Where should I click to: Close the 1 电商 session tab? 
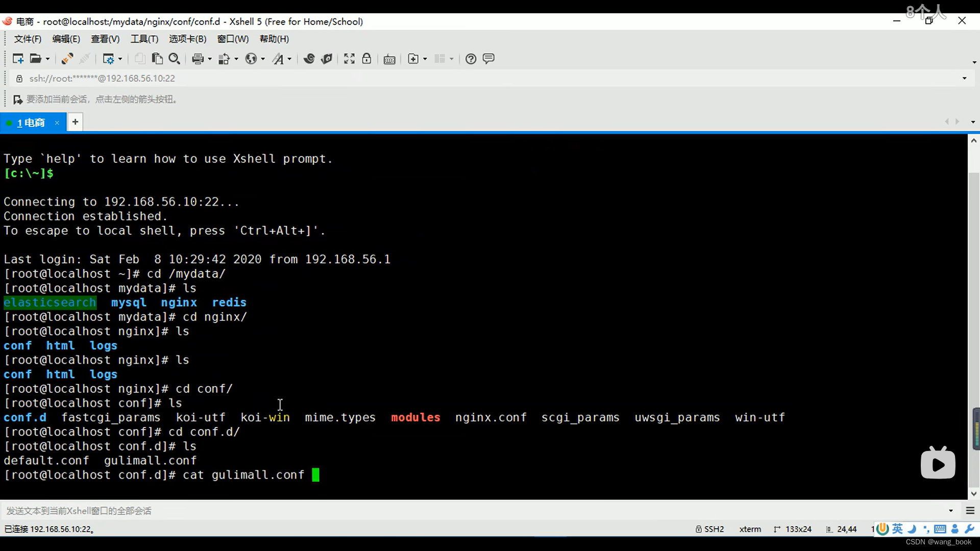coord(57,122)
